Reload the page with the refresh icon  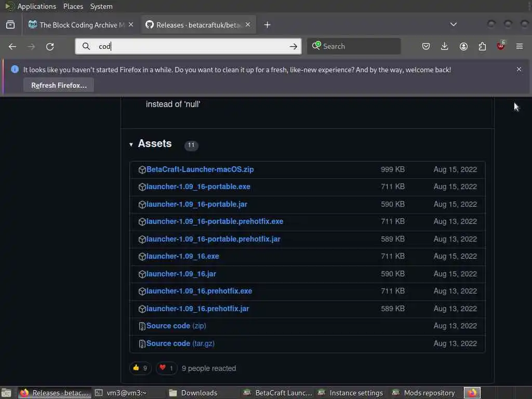point(50,46)
